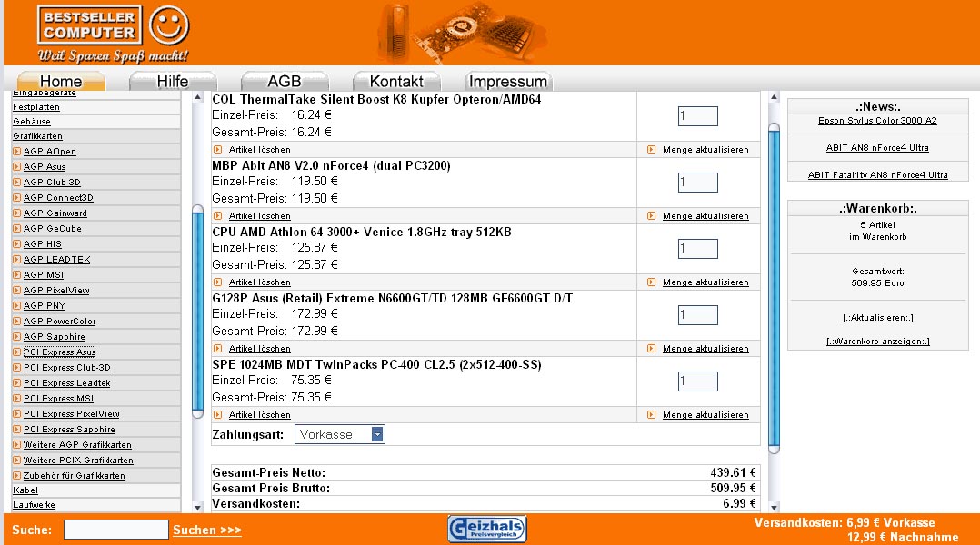Click the arrow icon beside Weitere AGP Grafikkarten
The image size is (980, 545).
pos(17,445)
